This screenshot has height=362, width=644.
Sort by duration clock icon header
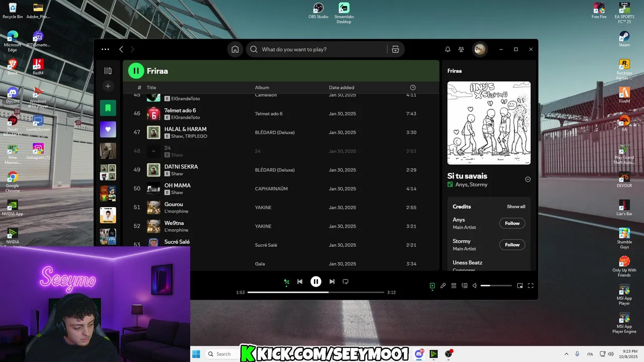click(x=413, y=87)
